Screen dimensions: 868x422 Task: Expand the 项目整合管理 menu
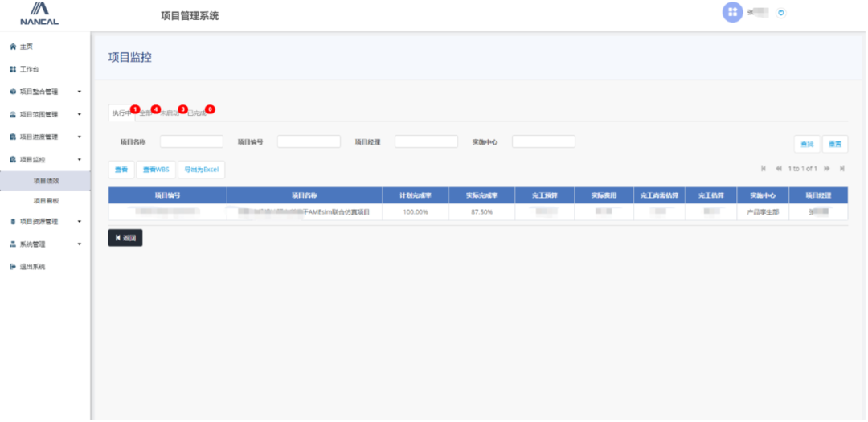click(x=79, y=92)
